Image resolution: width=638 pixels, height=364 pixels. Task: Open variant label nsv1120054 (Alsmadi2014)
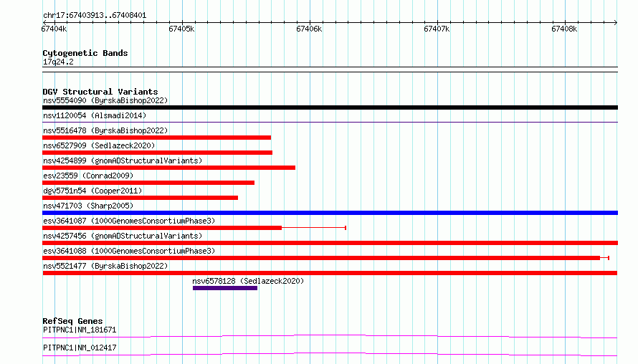(x=95, y=115)
